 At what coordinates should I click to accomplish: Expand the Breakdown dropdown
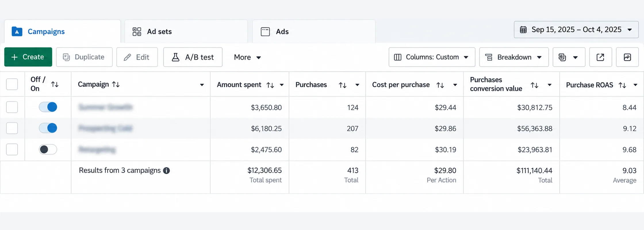(514, 57)
